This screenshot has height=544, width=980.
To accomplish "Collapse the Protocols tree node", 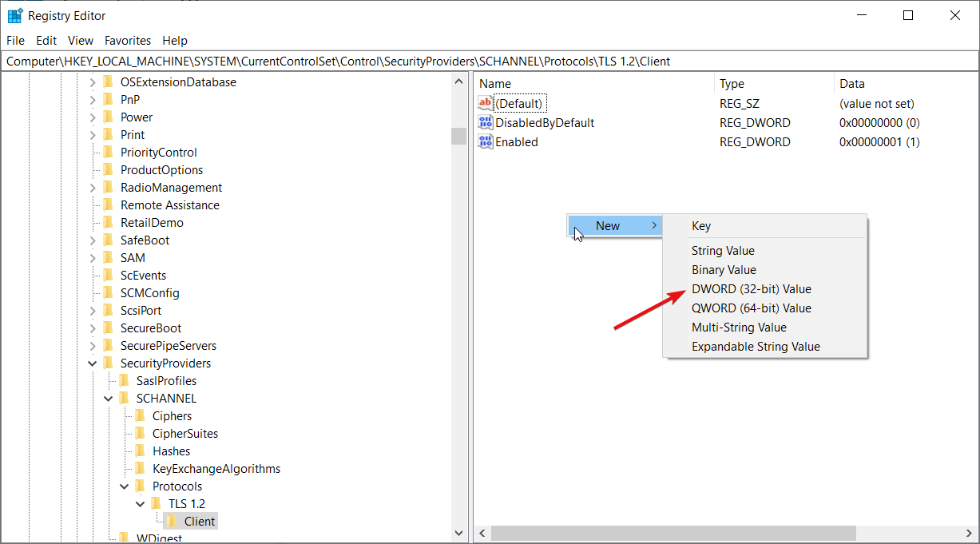I will [x=125, y=486].
